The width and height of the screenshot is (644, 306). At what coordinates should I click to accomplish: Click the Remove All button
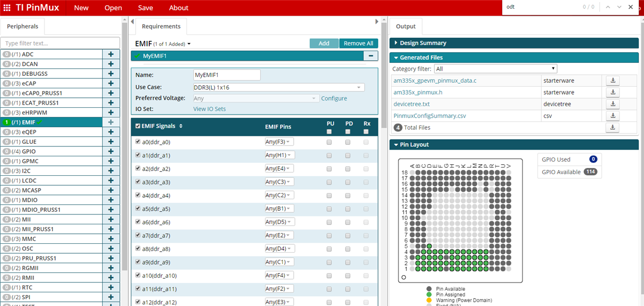pyautogui.click(x=359, y=43)
